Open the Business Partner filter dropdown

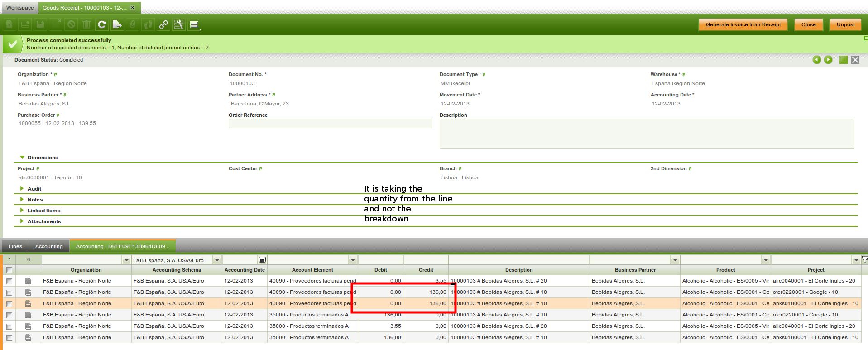tap(675, 260)
